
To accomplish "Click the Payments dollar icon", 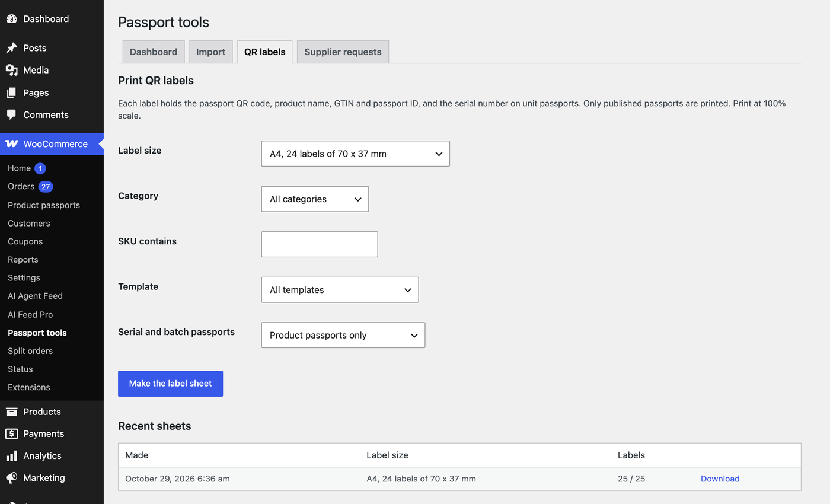I will (11, 434).
